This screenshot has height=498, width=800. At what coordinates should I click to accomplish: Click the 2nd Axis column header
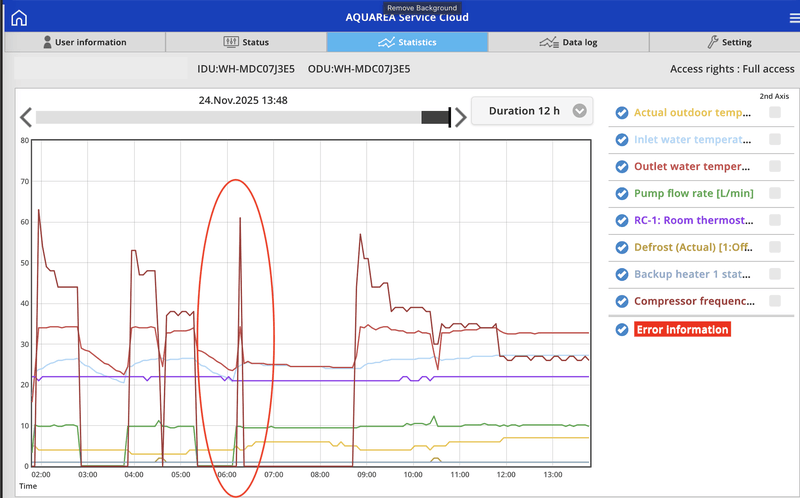pos(774,96)
